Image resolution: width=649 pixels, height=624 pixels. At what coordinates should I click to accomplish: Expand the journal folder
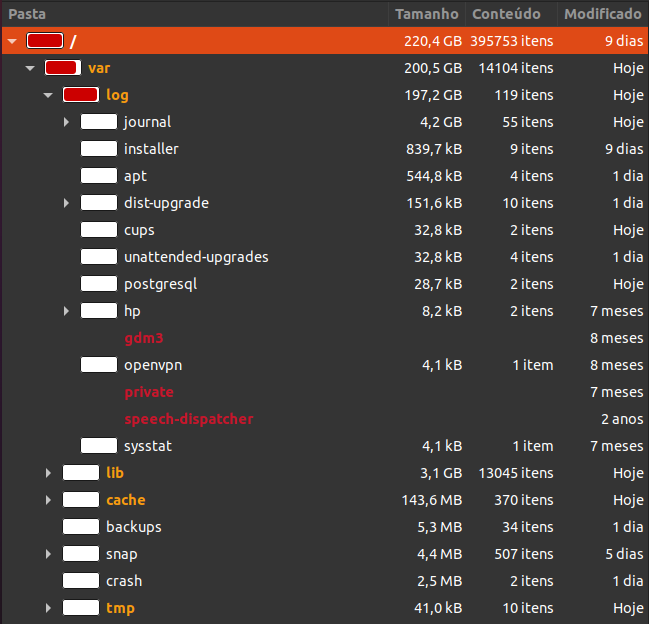(66, 122)
